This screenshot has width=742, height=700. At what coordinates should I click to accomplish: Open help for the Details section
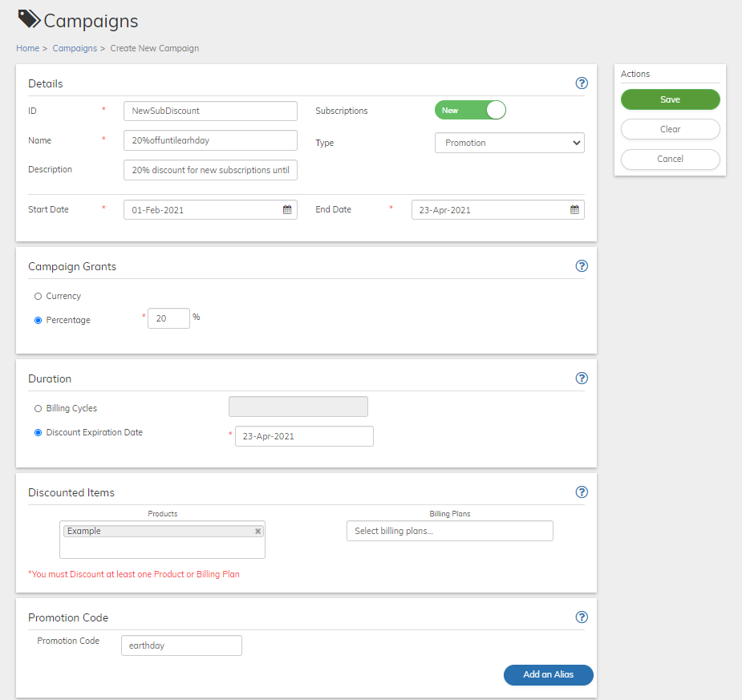click(x=582, y=83)
